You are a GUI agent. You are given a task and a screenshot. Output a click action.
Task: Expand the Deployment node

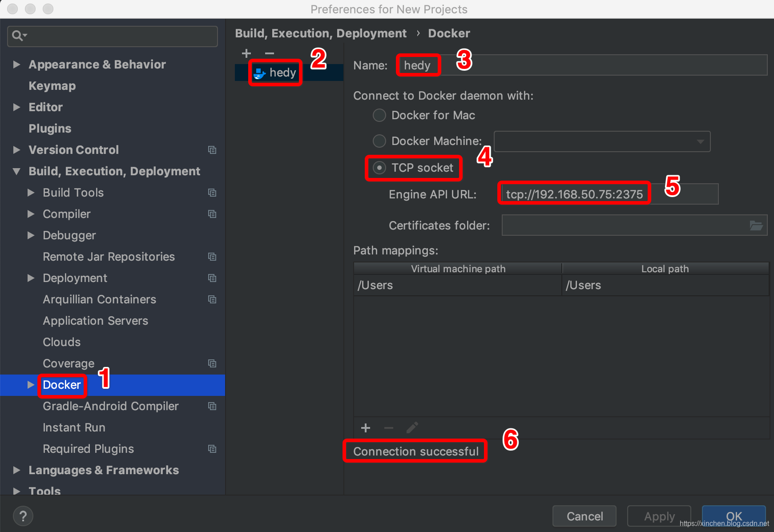[x=31, y=278]
